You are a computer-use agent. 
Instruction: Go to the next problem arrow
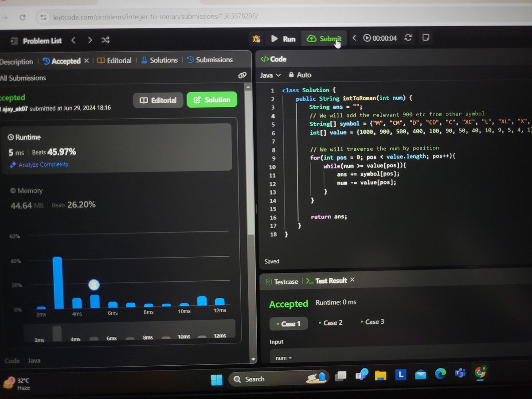click(90, 40)
